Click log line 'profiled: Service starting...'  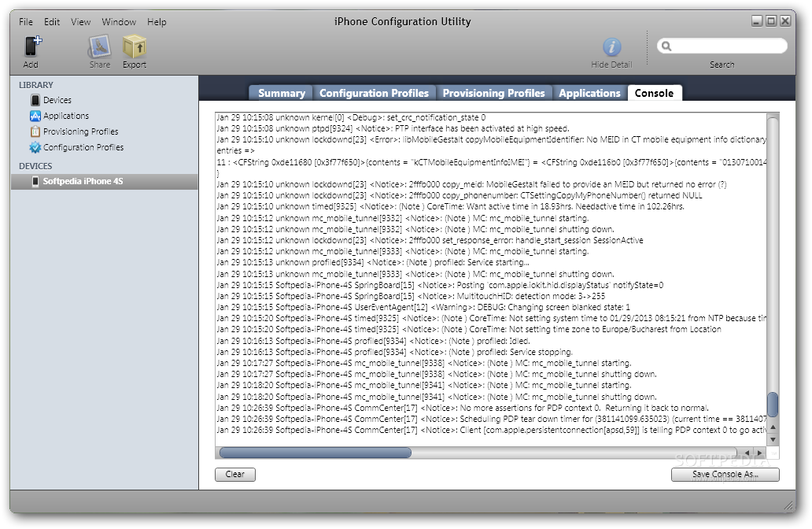(374, 263)
